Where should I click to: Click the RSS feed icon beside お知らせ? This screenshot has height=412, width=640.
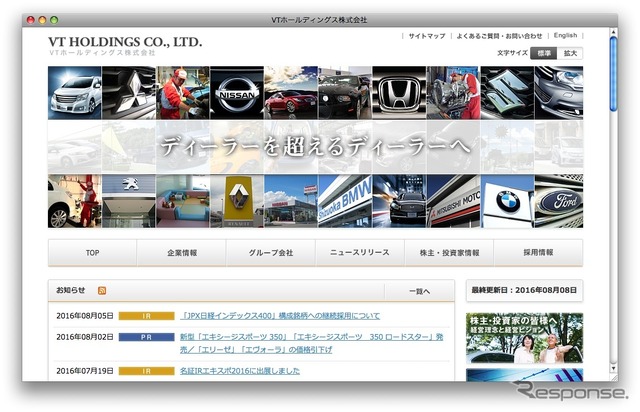102,290
